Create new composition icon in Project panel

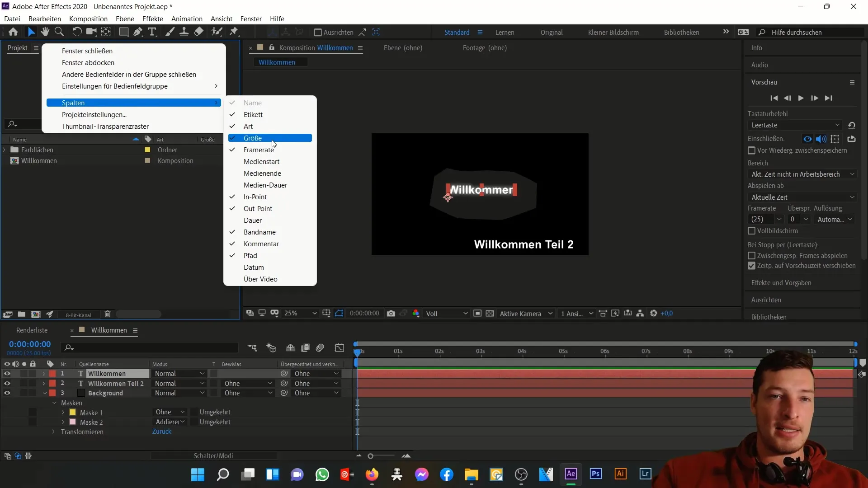pos(36,314)
